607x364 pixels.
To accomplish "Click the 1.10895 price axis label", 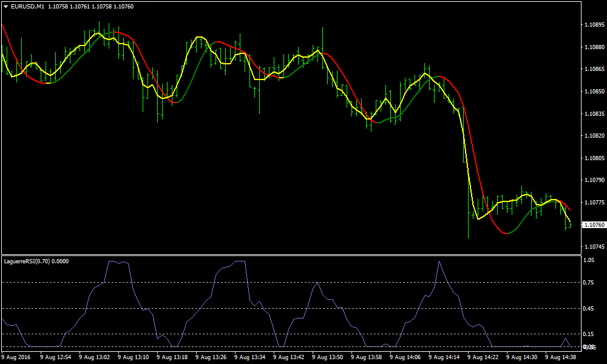I will (x=594, y=25).
